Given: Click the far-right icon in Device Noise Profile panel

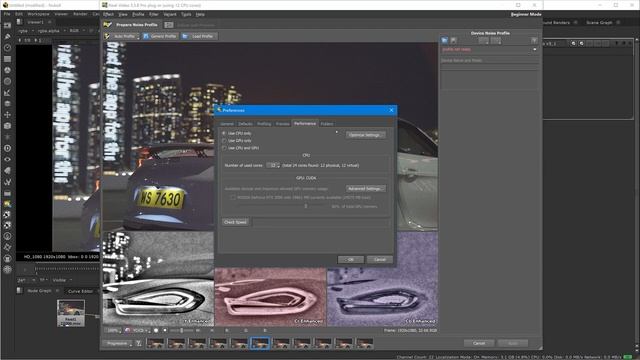Looking at the screenshot, I should [534, 40].
